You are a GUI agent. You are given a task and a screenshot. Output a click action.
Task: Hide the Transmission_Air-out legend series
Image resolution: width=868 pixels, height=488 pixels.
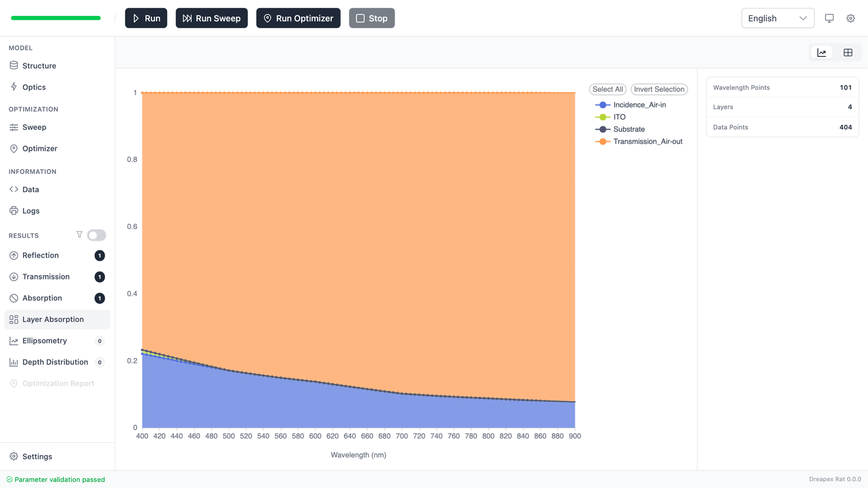648,141
